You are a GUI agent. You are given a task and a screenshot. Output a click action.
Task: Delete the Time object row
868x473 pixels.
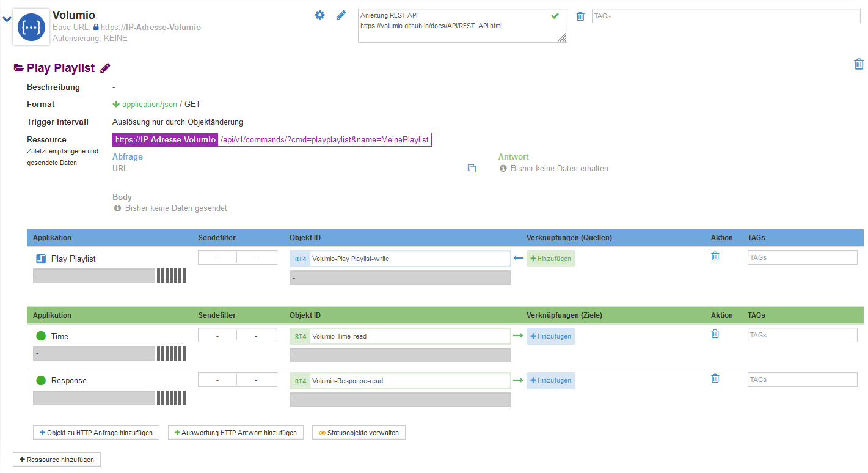715,334
